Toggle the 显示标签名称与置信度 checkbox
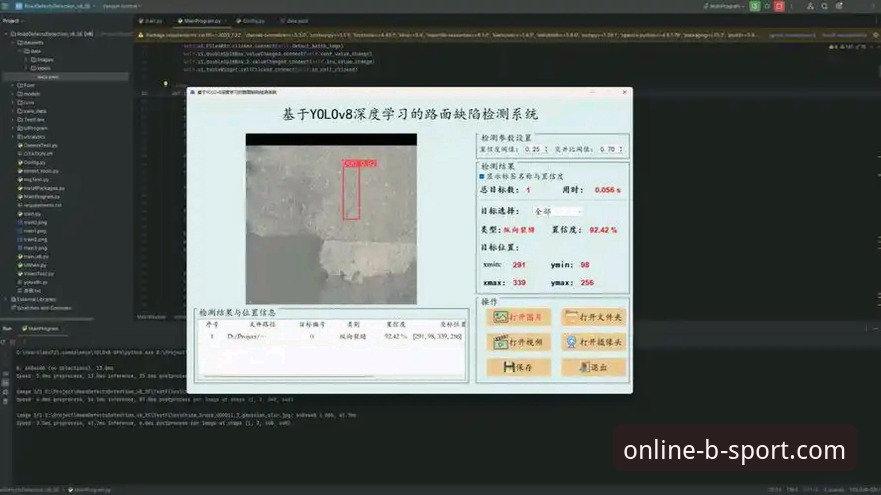881x495 pixels. [482, 176]
